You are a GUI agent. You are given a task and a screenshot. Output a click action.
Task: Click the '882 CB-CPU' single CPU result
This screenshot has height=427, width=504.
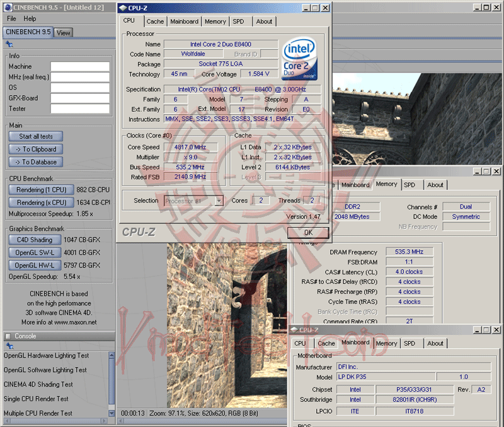tap(93, 190)
